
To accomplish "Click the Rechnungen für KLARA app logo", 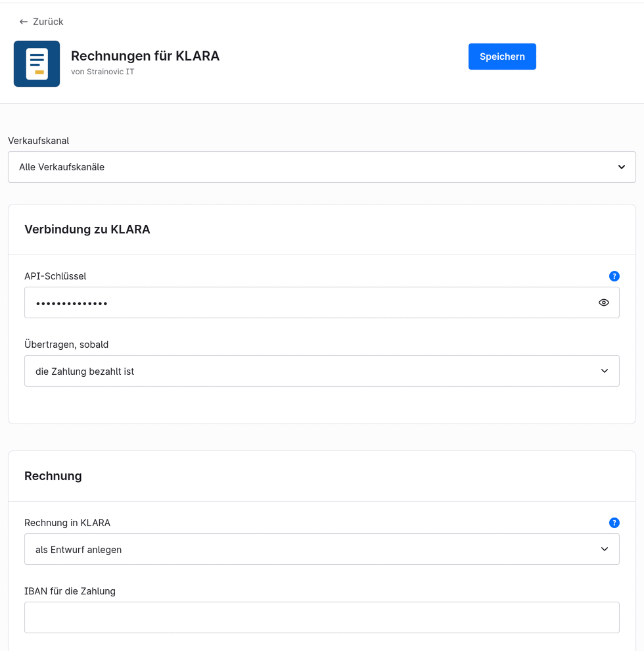I will point(37,64).
